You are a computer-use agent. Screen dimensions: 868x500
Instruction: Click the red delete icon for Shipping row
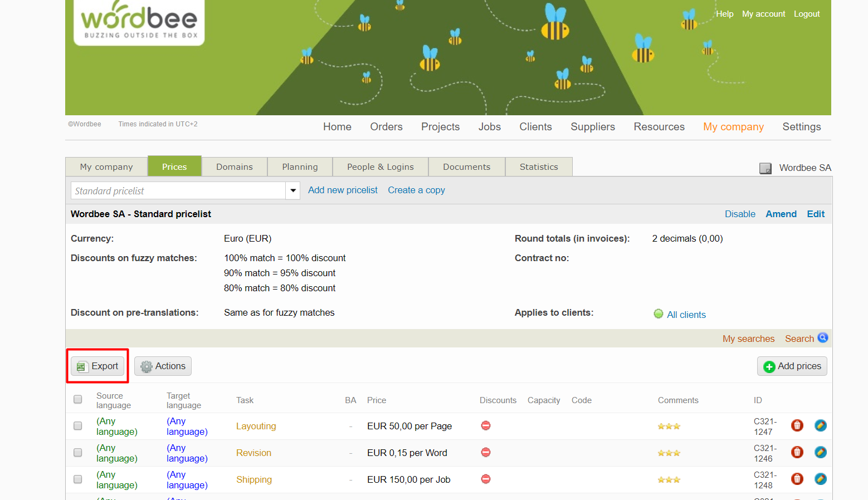pyautogui.click(x=797, y=479)
